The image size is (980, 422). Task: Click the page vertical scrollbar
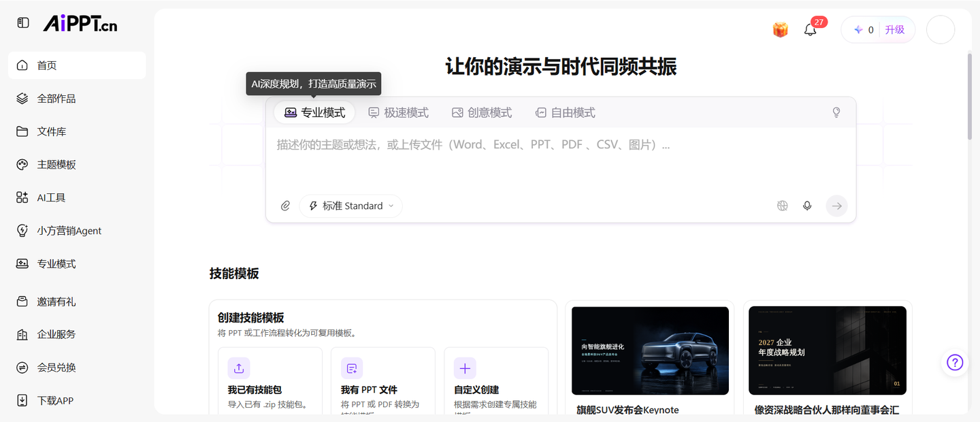[970, 95]
